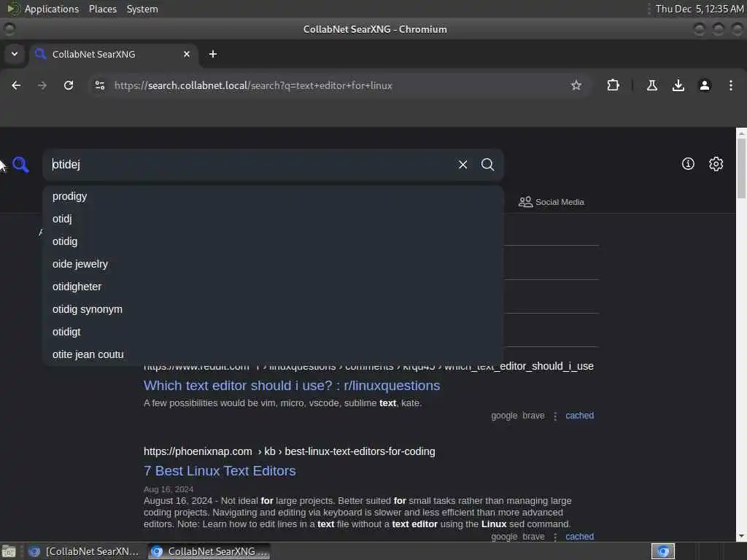Go back with the browser back arrow
Image resolution: width=747 pixels, height=560 pixels.
coord(16,85)
